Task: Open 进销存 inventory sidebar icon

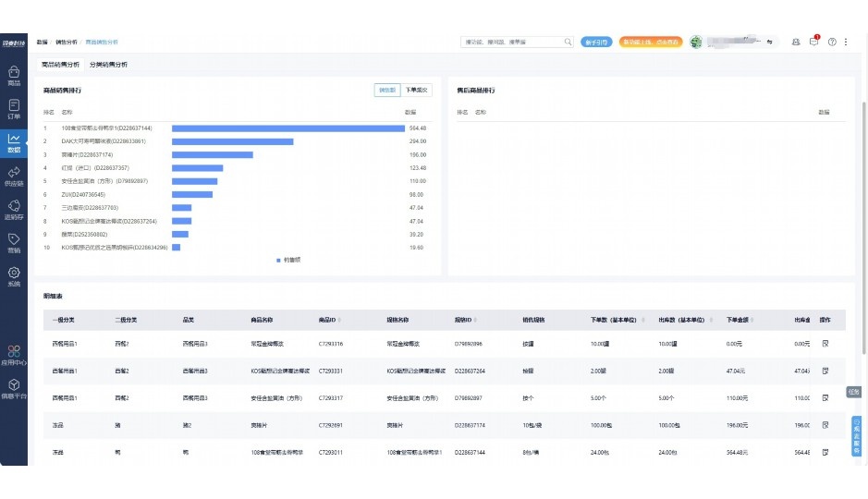Action: click(x=14, y=210)
